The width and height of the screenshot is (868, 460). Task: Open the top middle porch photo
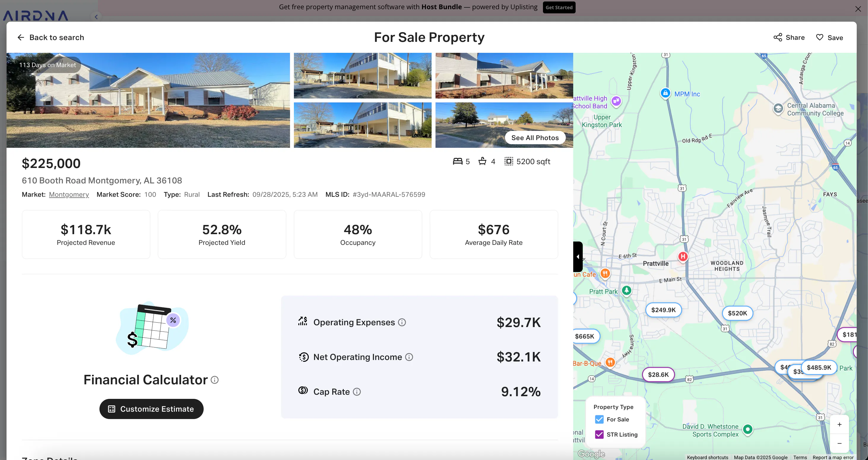pyautogui.click(x=362, y=75)
